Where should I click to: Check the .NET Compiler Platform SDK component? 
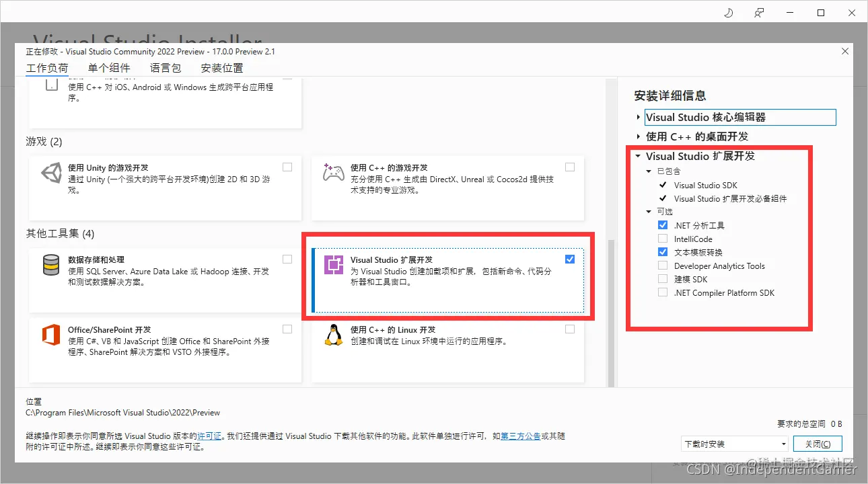tap(663, 293)
